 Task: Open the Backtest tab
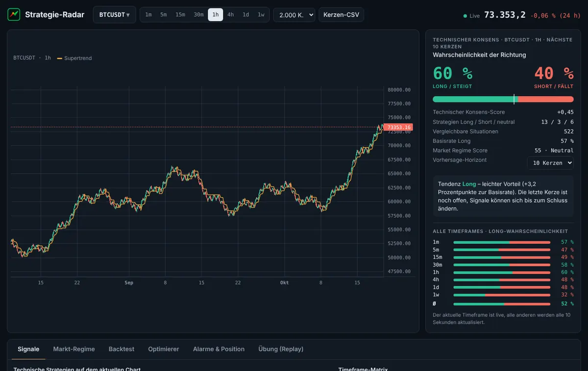[122, 349]
